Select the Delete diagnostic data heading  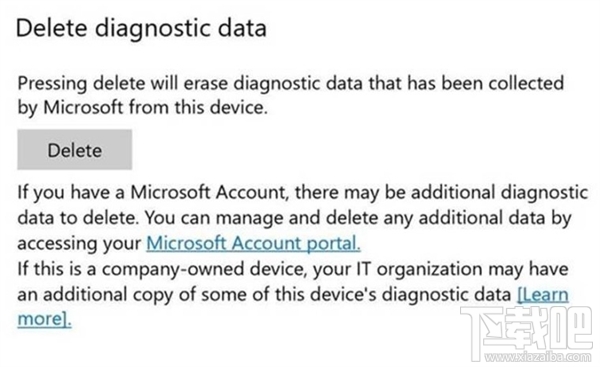pyautogui.click(x=141, y=29)
